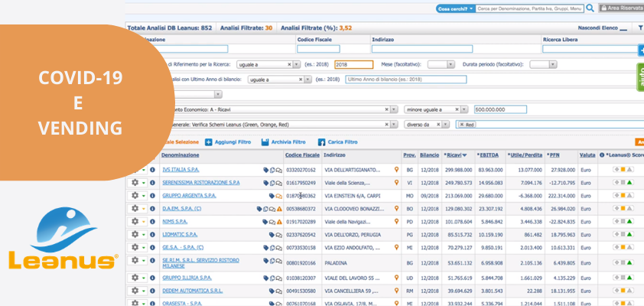Open the Cosa cerchi? dropdown

pos(456,8)
